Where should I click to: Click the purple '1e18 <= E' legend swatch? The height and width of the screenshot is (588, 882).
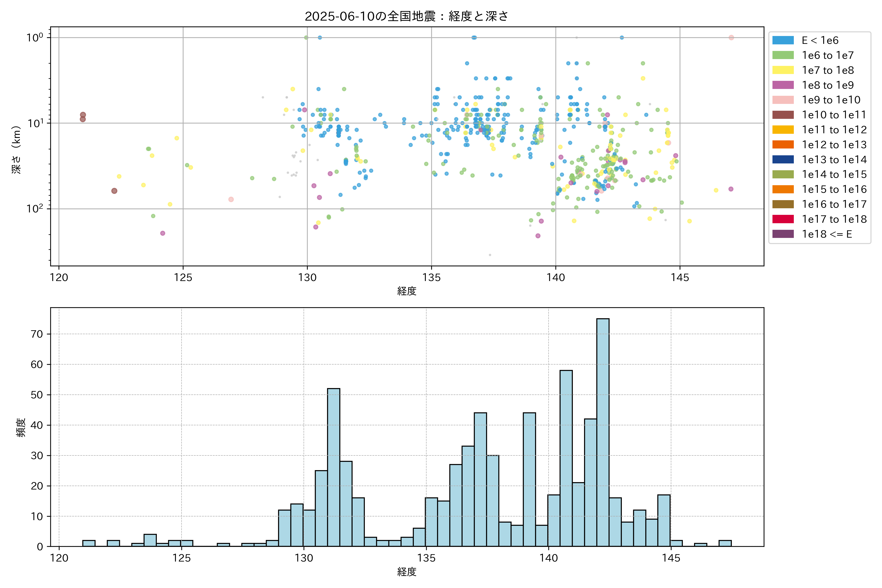783,234
